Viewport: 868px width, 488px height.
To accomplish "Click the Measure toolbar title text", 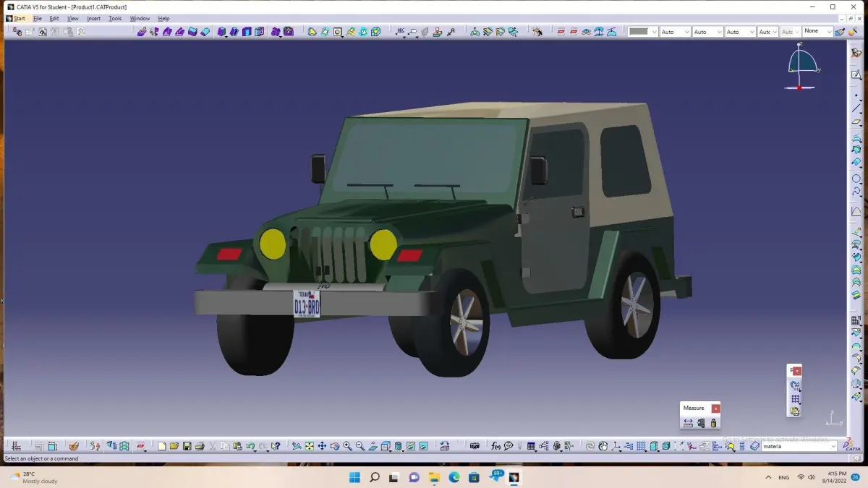I will tap(694, 408).
